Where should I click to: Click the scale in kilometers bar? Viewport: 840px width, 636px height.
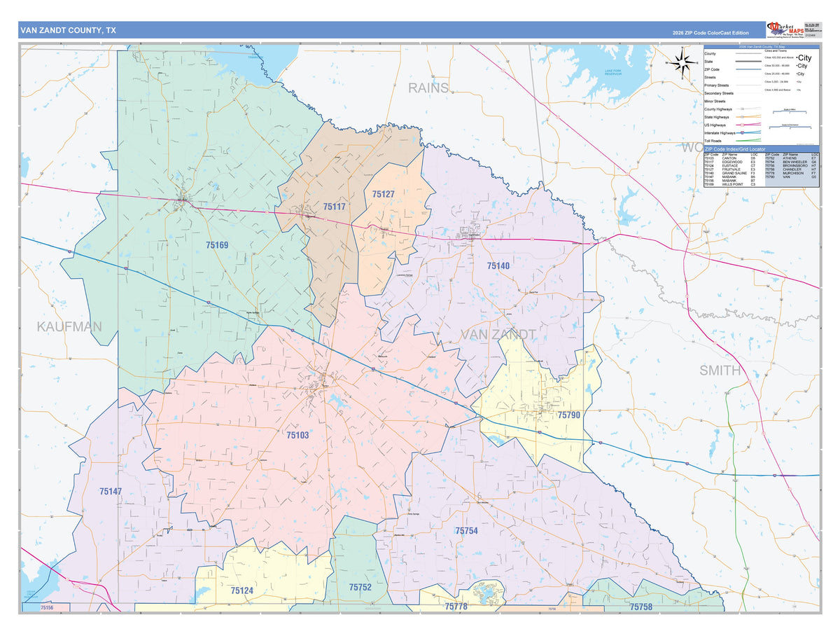(790, 127)
